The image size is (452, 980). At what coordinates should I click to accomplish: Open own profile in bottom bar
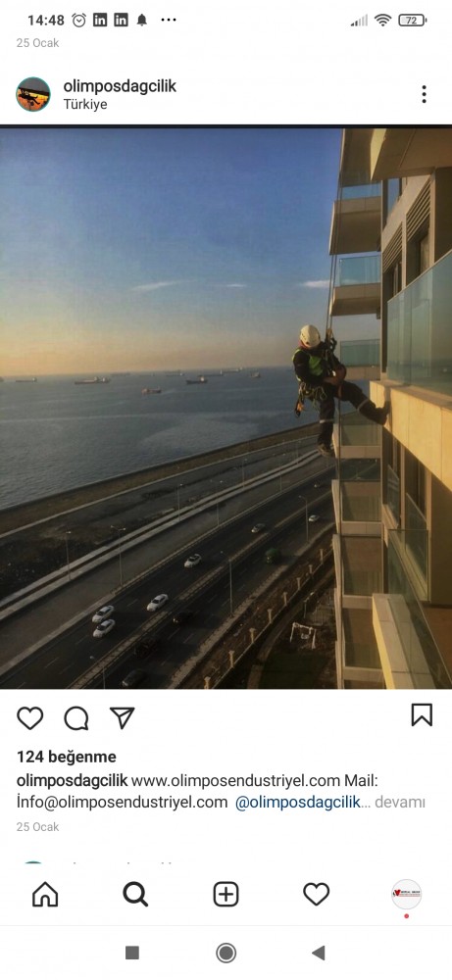pyautogui.click(x=406, y=895)
